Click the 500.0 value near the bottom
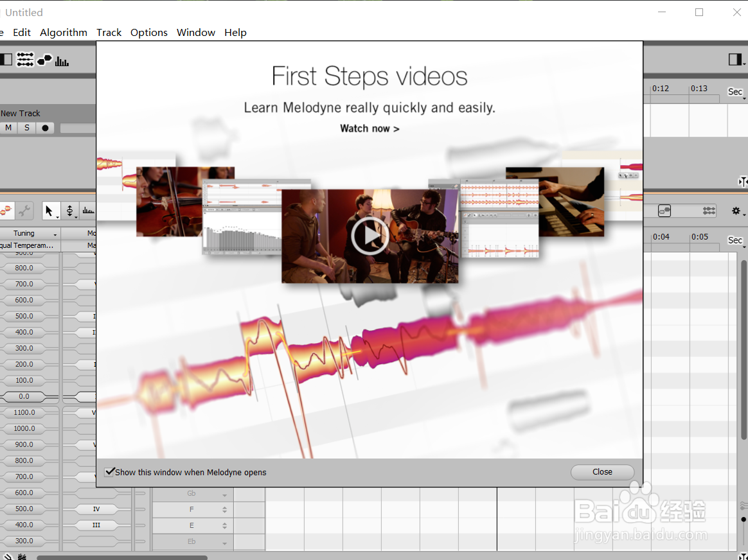Screen dimensions: 748x560 coord(24,509)
